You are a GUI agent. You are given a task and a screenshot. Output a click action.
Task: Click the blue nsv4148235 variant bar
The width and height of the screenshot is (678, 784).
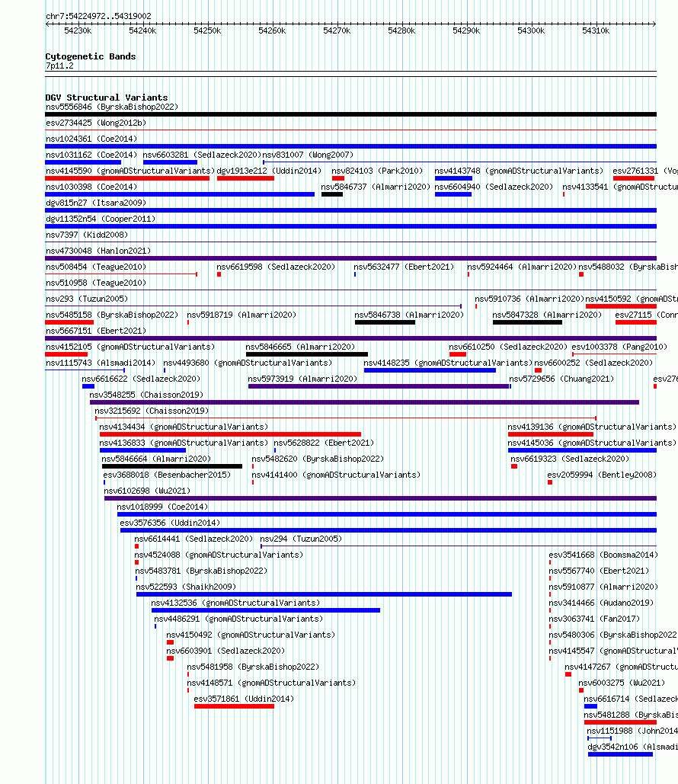click(x=430, y=370)
